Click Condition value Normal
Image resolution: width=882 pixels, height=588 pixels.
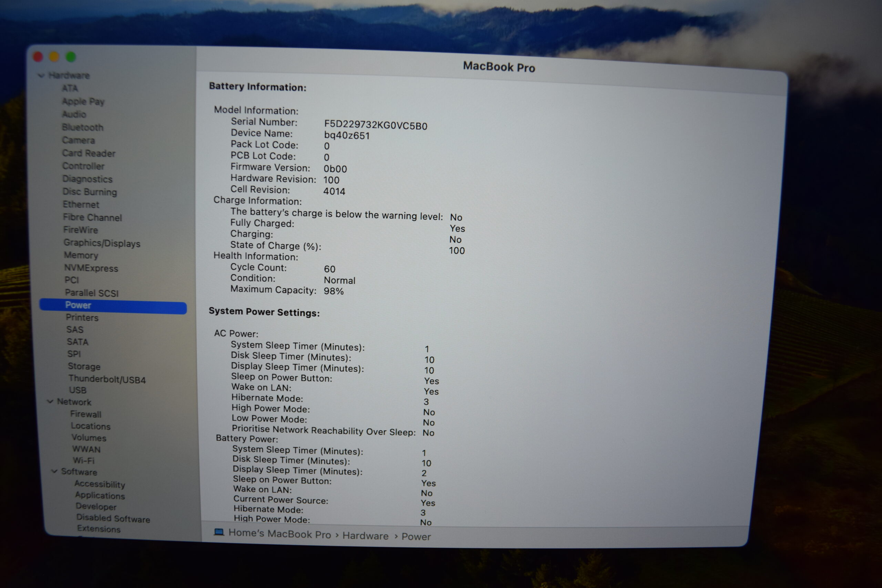[339, 280]
